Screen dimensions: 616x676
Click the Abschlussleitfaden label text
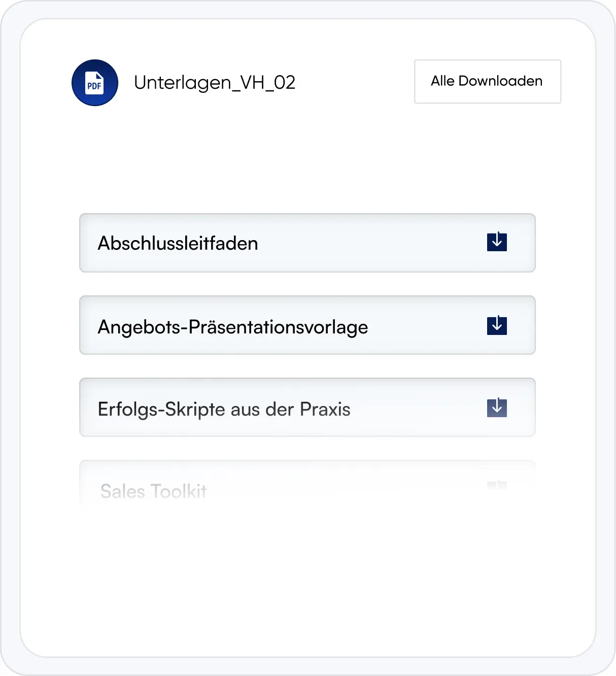click(x=178, y=243)
